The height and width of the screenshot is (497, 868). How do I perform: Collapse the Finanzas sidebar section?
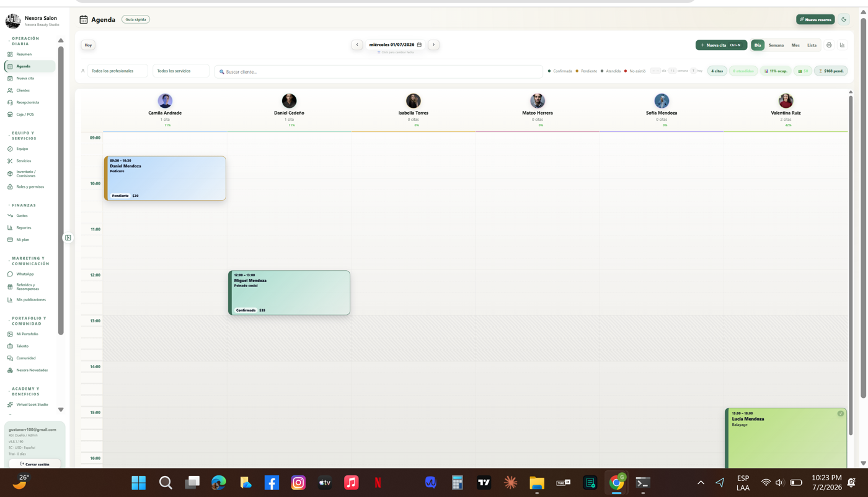point(24,205)
